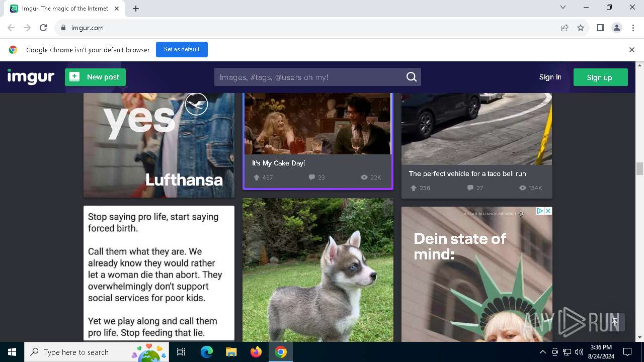Click the scrollbar down arrow
644x362 pixels.
[639, 338]
